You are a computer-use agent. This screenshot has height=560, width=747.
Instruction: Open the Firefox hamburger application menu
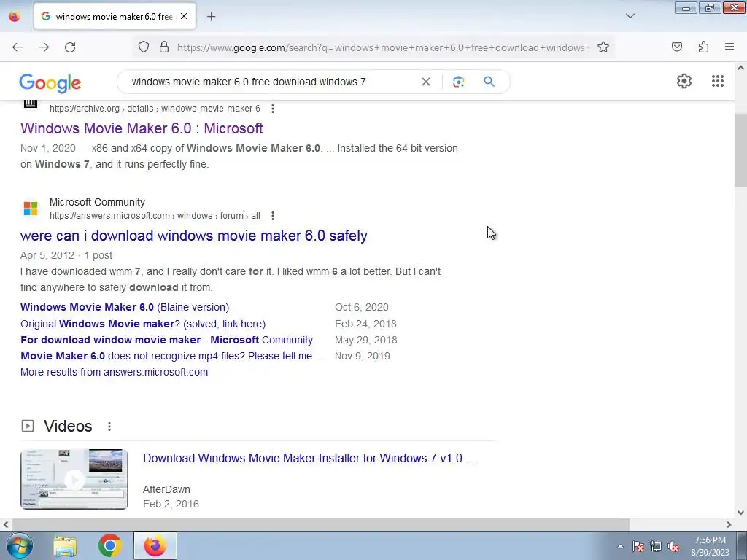coord(729,47)
